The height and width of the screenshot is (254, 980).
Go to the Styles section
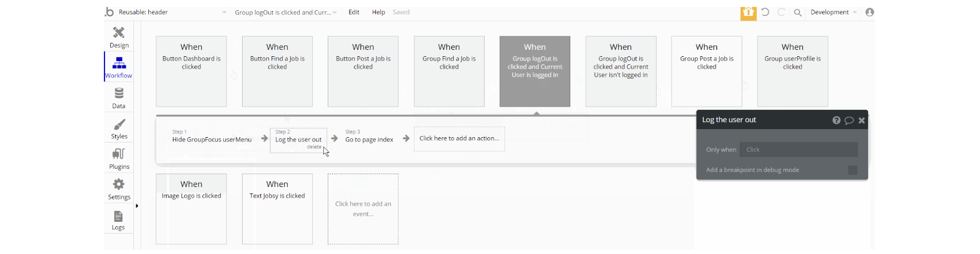119,129
